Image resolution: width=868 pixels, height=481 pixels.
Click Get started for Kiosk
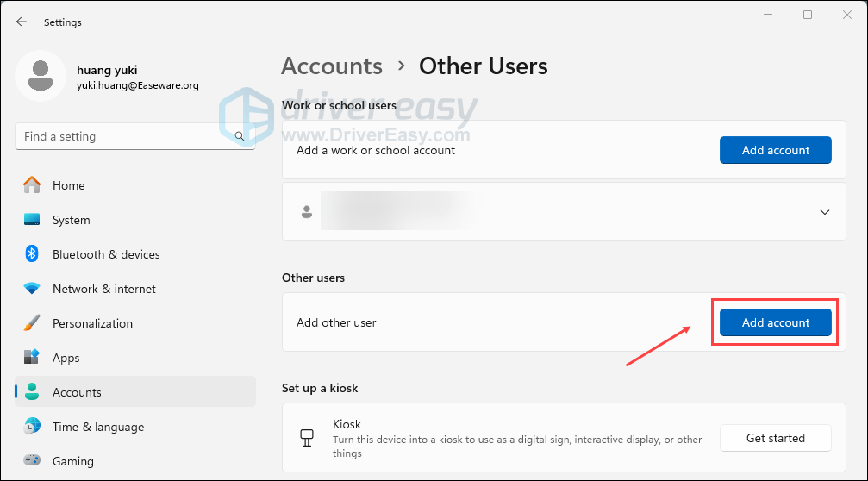(x=775, y=438)
